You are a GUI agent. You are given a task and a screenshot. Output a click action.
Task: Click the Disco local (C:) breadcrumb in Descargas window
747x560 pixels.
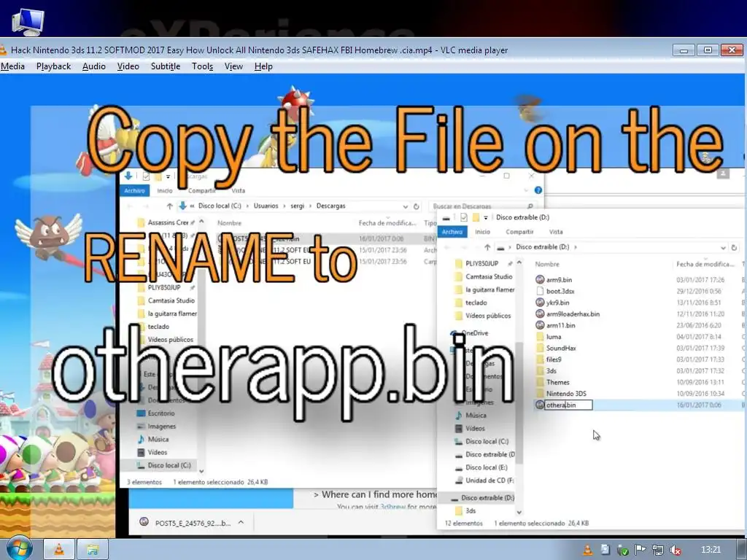(220, 206)
